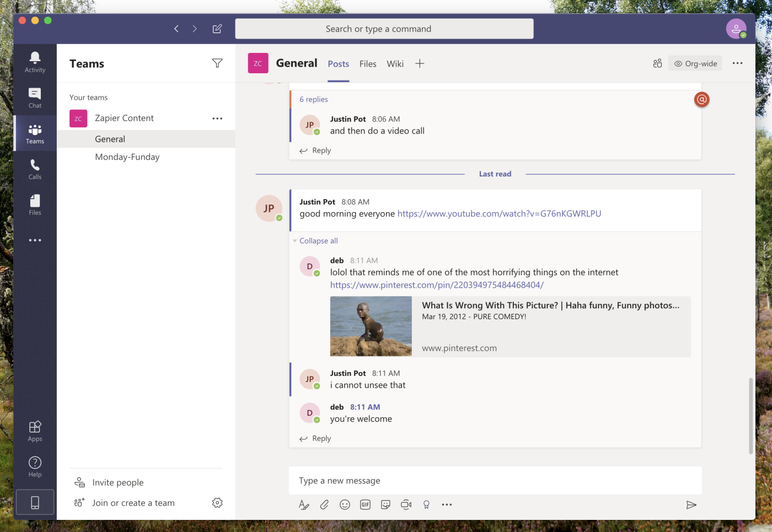772x532 pixels.
Task: Open the Calls section
Action: 35,169
